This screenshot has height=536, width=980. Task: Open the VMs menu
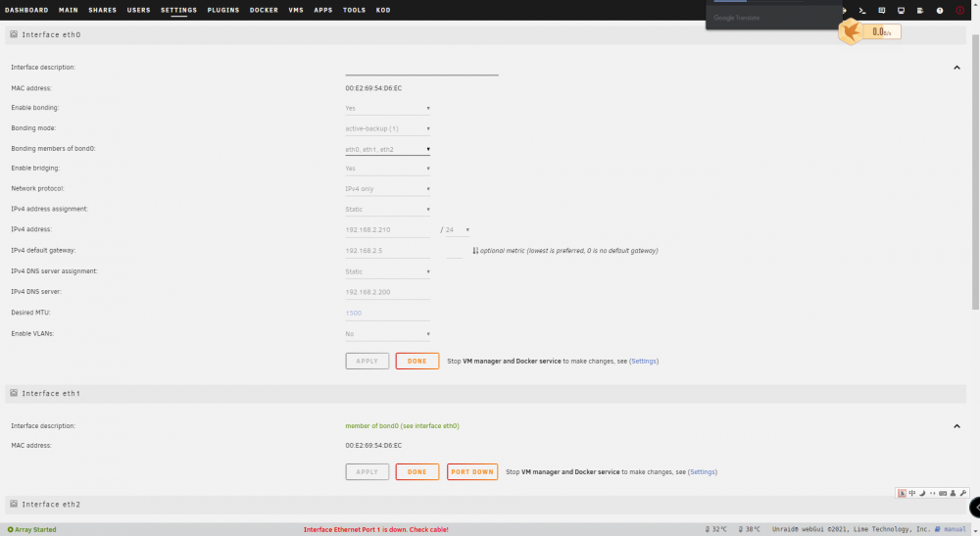(296, 10)
